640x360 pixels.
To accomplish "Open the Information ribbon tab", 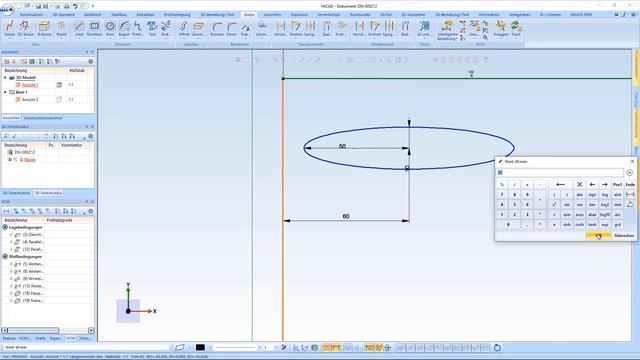I will 489,15.
